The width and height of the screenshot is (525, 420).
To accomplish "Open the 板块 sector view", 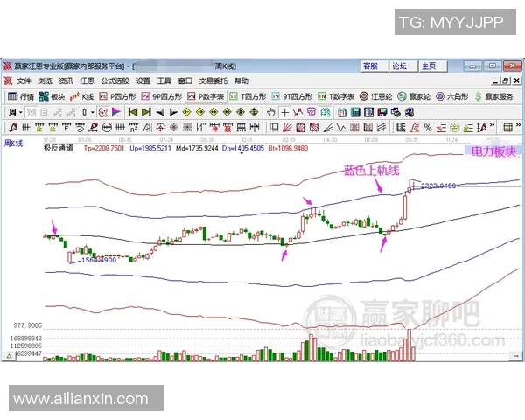I will (52, 96).
